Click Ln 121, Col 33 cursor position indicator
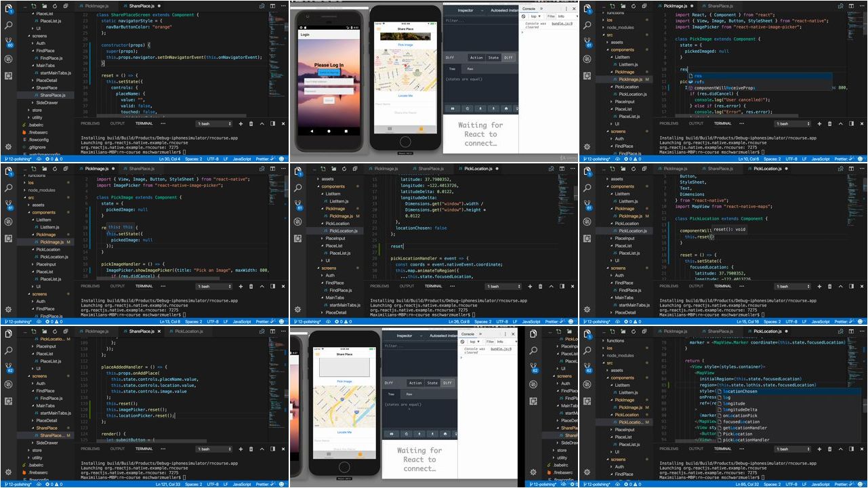 coord(167,484)
